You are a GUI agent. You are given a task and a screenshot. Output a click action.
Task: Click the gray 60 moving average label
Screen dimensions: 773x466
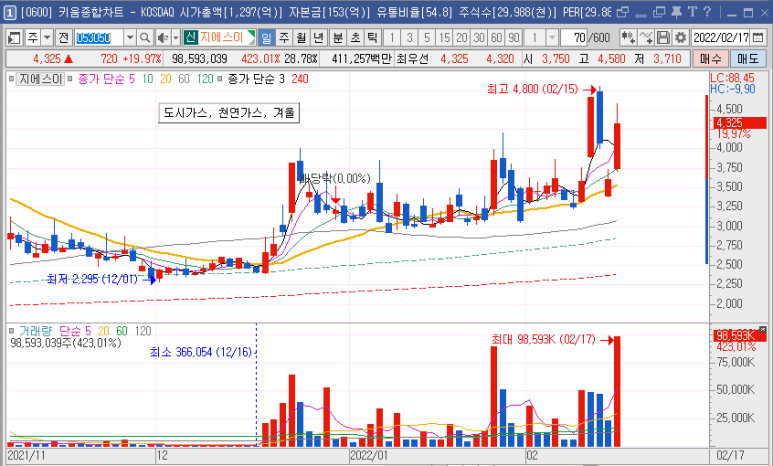click(x=184, y=79)
